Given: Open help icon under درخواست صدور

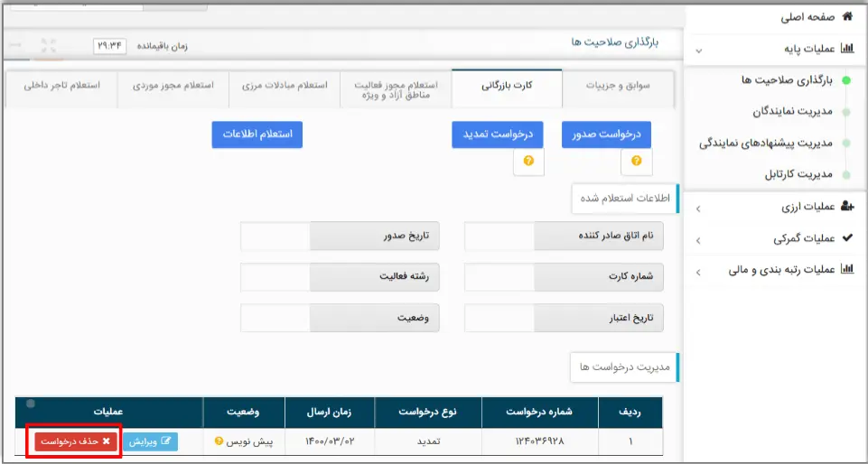Looking at the screenshot, I should click(x=637, y=161).
